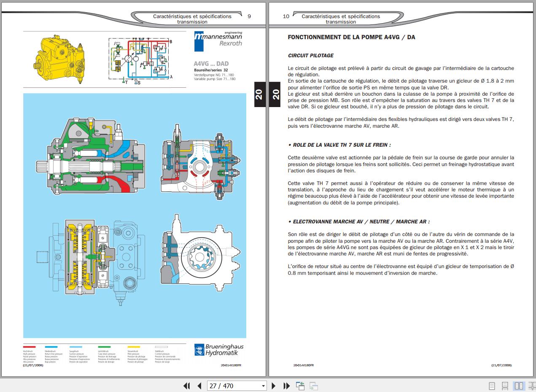
Task: Click the Brueninghaus Hydromatik logo
Action: 219,349
